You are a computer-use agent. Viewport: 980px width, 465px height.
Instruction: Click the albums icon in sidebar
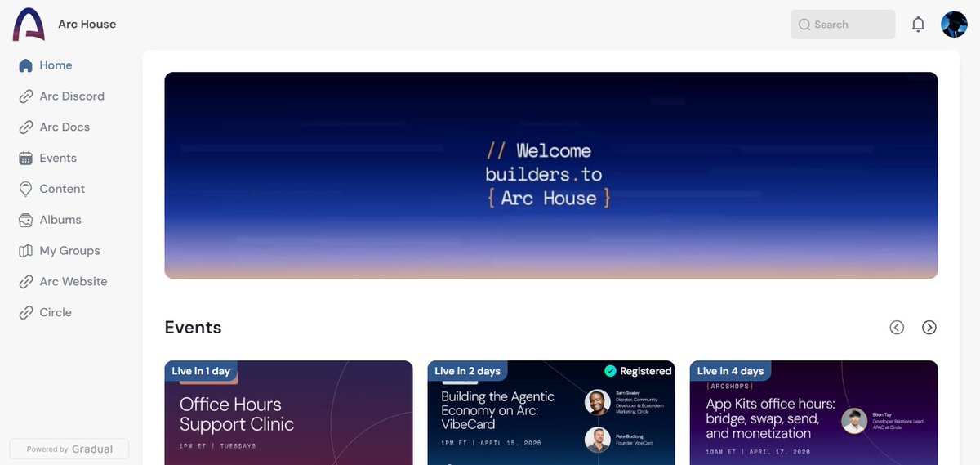click(25, 220)
